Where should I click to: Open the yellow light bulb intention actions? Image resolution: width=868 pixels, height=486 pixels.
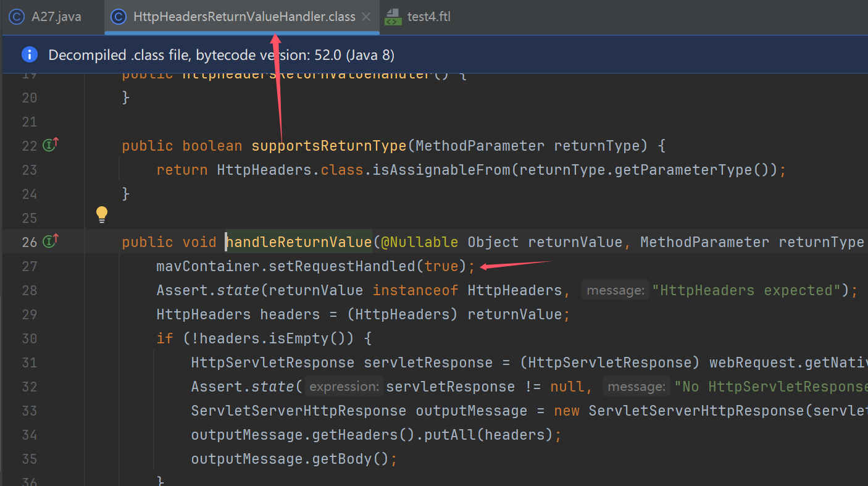pos(102,214)
